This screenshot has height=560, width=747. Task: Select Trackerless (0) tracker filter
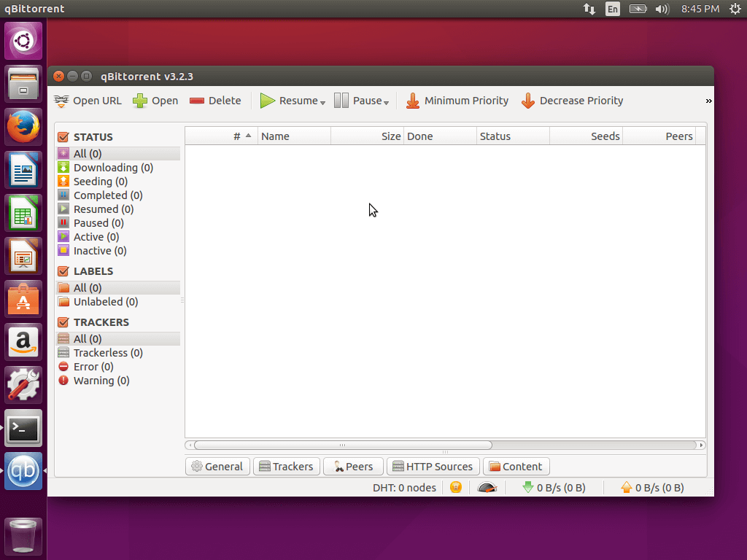(117, 353)
